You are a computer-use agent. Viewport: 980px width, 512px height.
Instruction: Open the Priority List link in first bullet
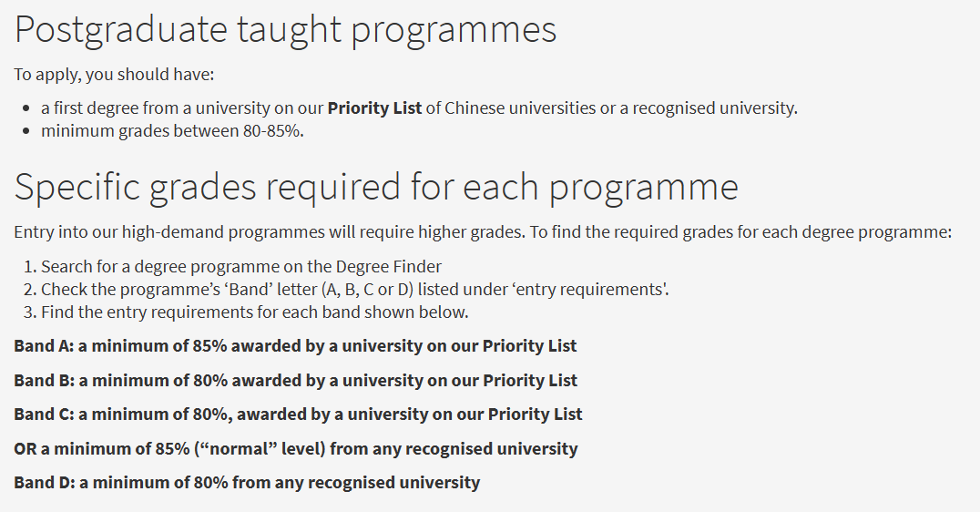coord(374,108)
